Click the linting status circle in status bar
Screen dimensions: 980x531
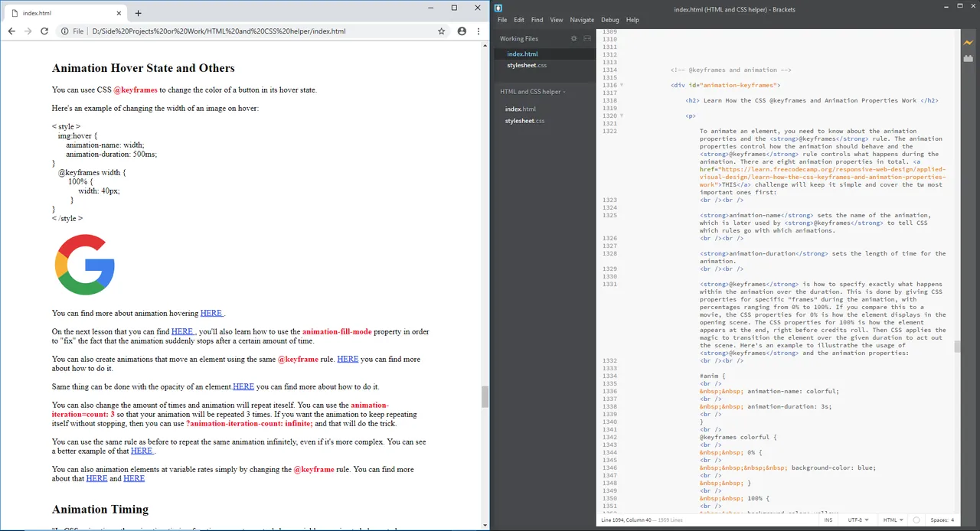(916, 520)
